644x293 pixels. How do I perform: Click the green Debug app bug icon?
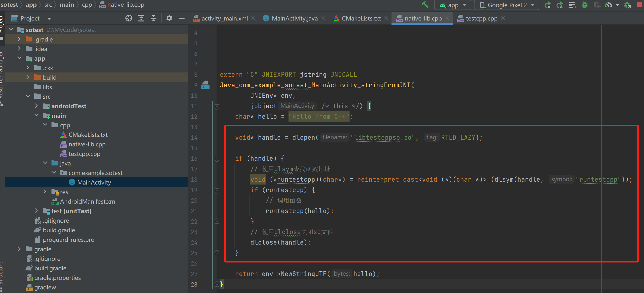(x=584, y=5)
